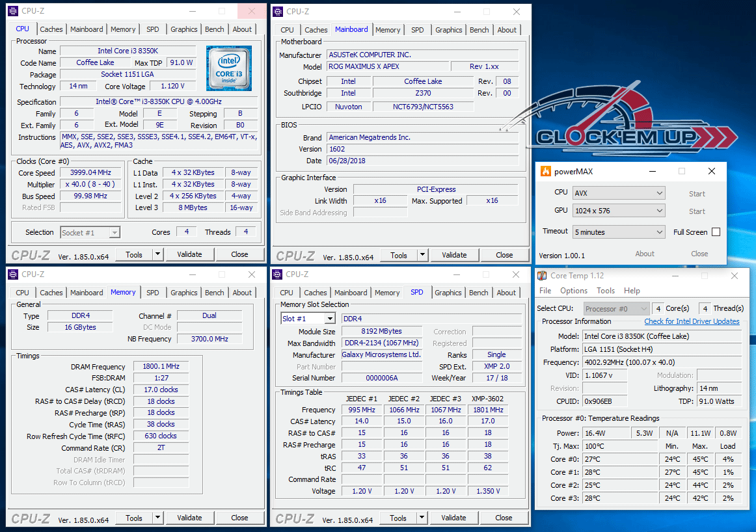The height and width of the screenshot is (532, 756).
Task: Open the Mainboard tab in the CPU-Z SPD window
Action: coord(351,293)
